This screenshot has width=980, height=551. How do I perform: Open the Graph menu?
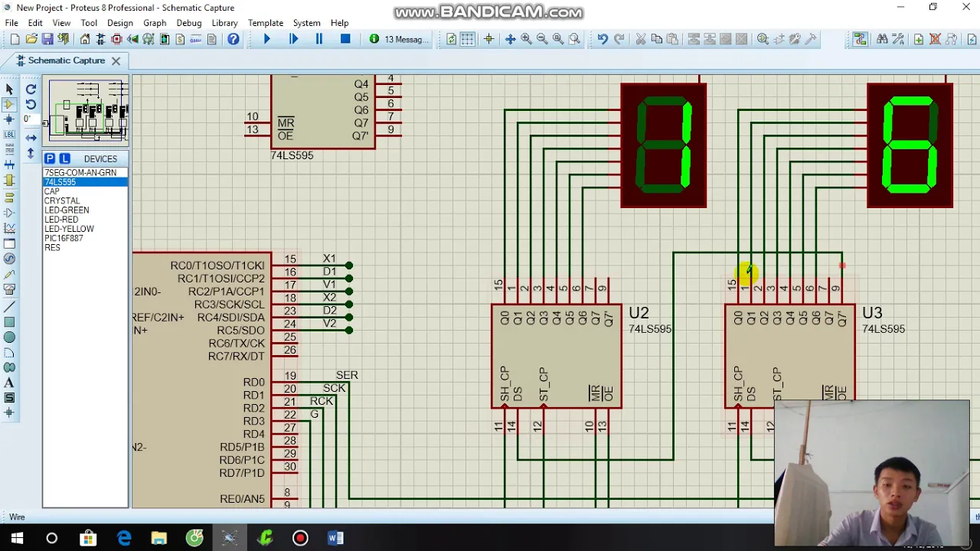[x=155, y=23]
